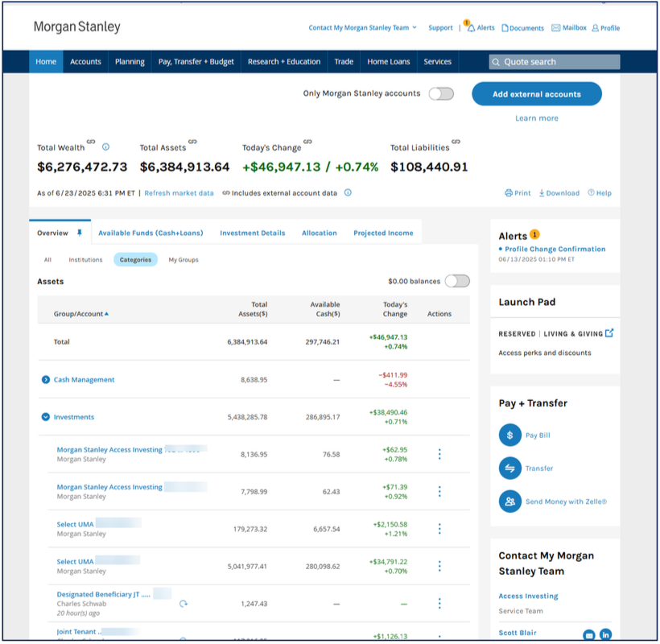Open the Documents icon in header
Viewport: 660px width, 644px height.
[x=505, y=28]
